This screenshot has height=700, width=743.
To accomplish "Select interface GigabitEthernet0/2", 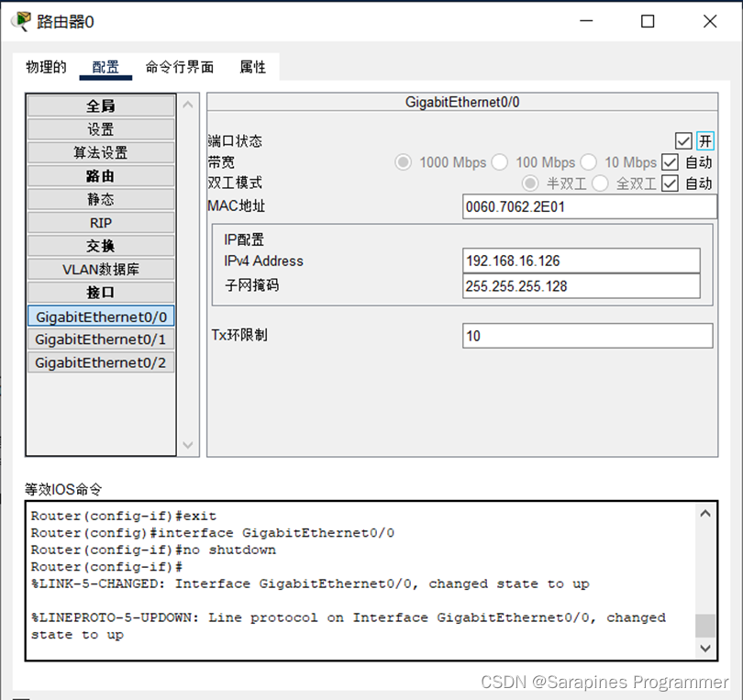I will [x=101, y=362].
